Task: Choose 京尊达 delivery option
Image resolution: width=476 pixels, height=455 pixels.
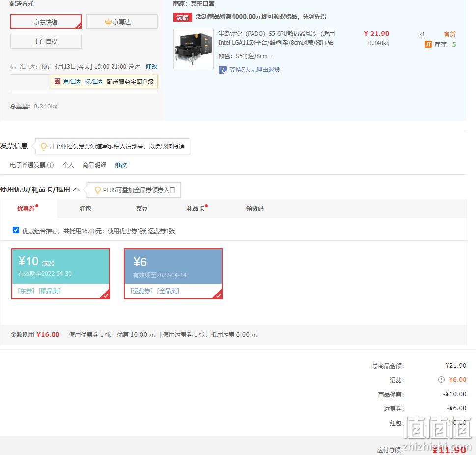Action: pos(122,22)
